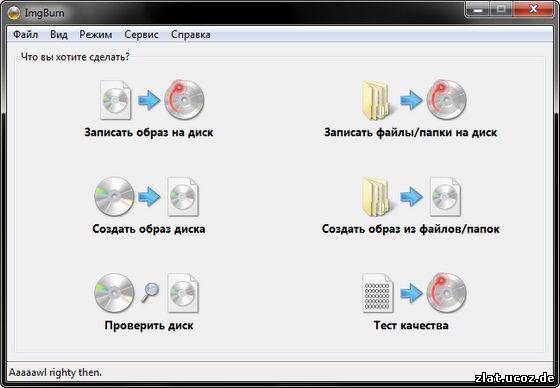
Task: Click the write files/folders to disc icon
Action: click(414, 100)
